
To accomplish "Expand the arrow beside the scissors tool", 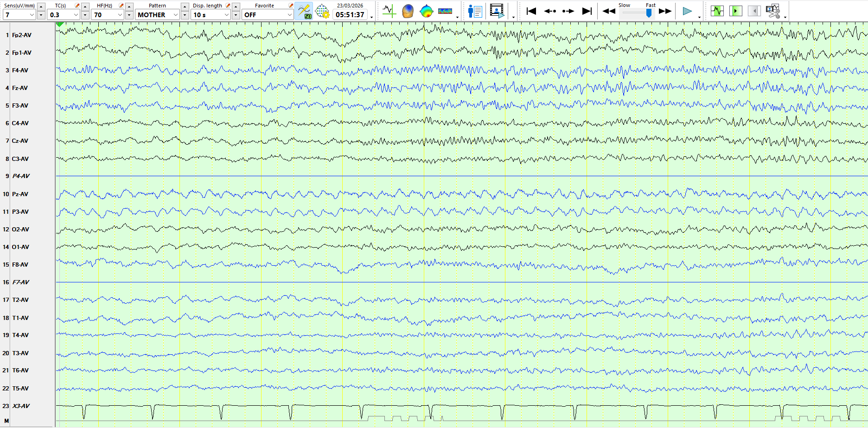I will point(785,17).
